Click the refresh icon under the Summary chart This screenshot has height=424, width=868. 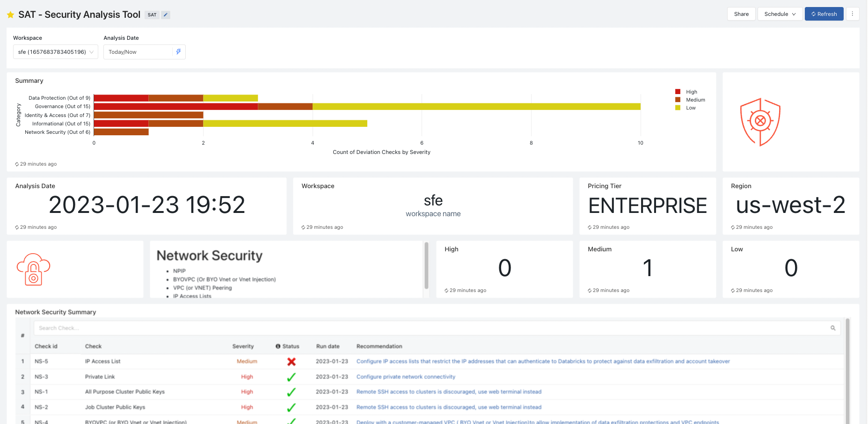(x=16, y=164)
